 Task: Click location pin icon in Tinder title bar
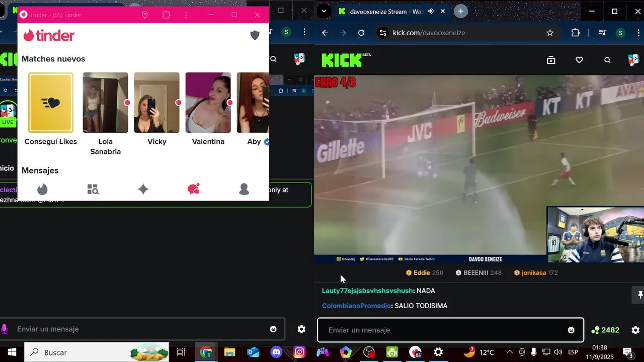pos(145,15)
